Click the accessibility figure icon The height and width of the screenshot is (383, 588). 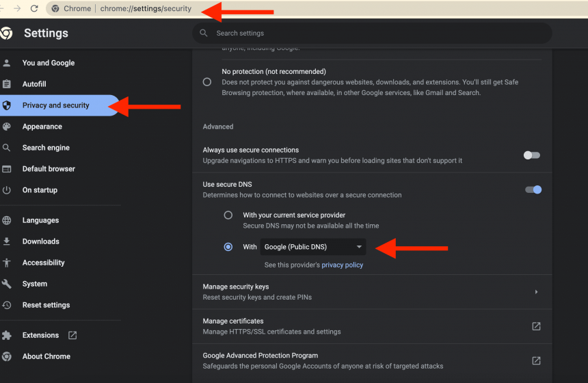point(6,263)
